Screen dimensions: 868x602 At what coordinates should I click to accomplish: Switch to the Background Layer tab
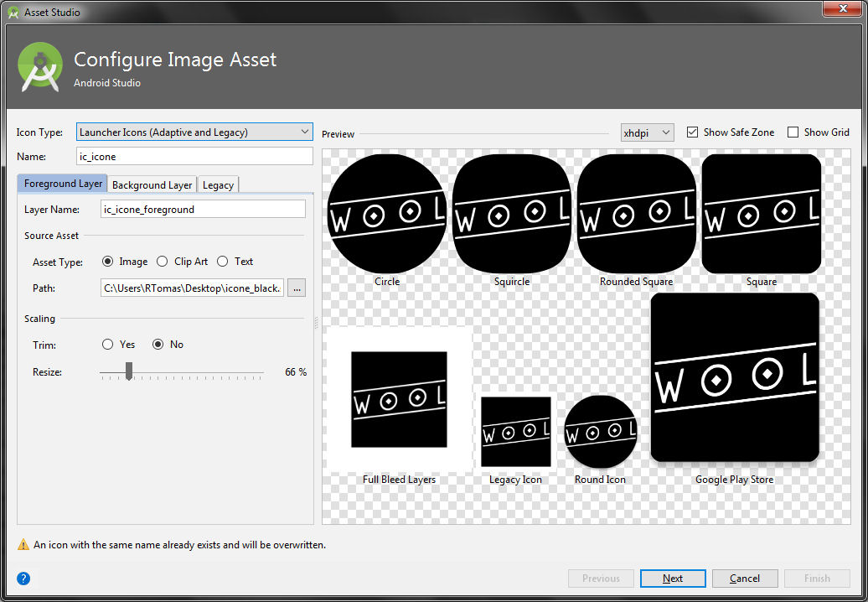[152, 184]
